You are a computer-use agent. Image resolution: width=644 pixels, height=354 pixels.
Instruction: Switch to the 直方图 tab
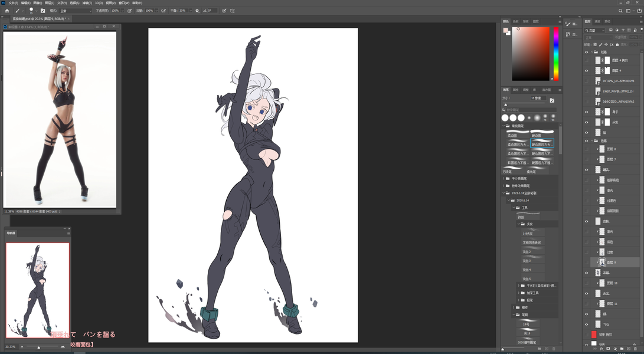546,90
